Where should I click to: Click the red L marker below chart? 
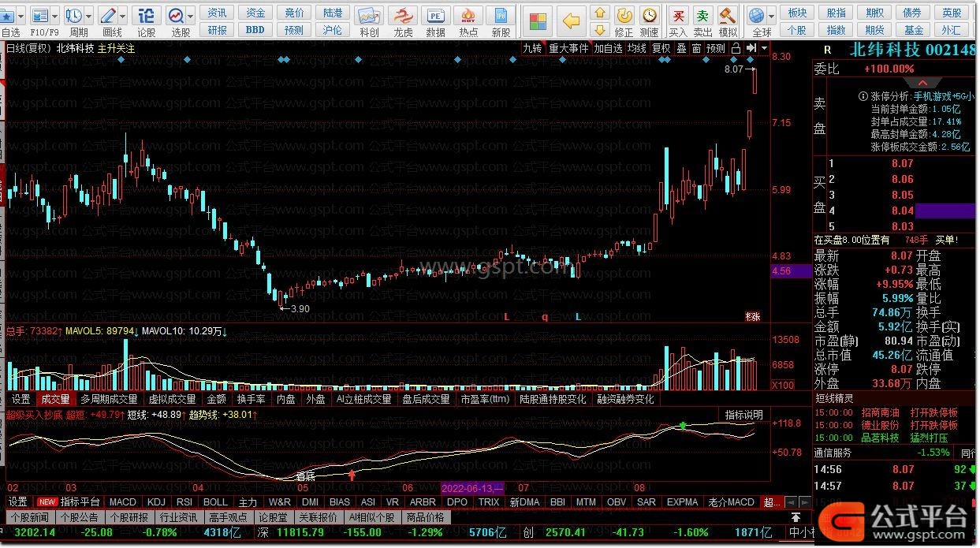507,317
